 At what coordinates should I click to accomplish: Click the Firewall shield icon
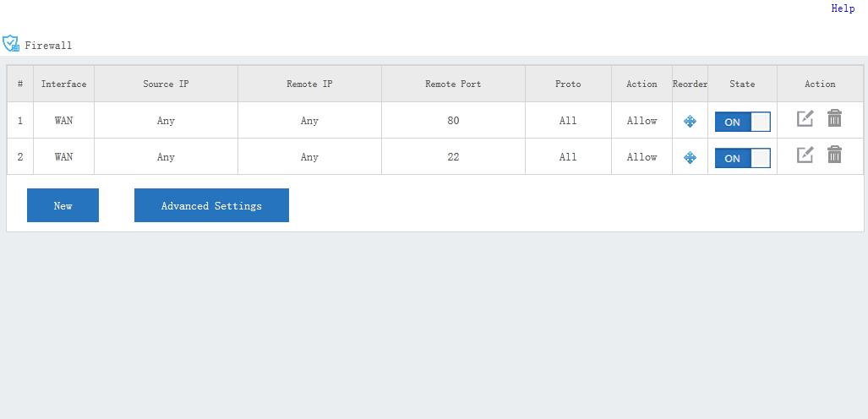coord(10,43)
